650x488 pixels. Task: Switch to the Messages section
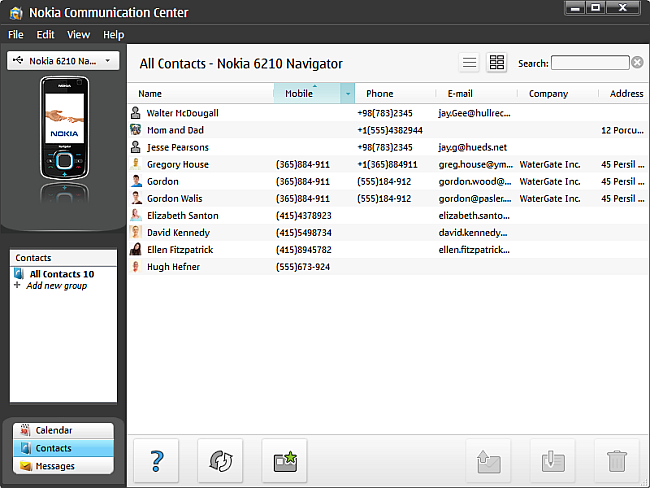[x=63, y=466]
